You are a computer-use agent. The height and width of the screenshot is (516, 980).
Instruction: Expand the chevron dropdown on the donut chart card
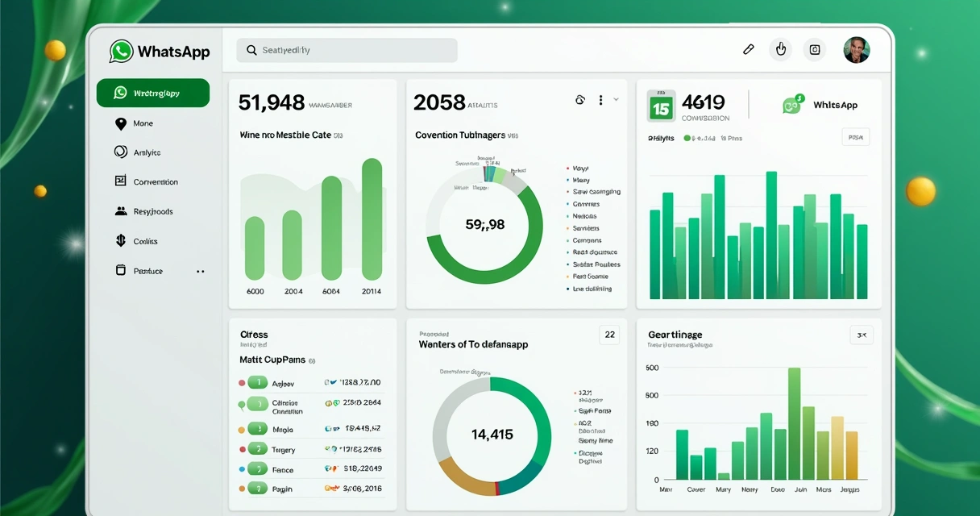[x=617, y=98]
